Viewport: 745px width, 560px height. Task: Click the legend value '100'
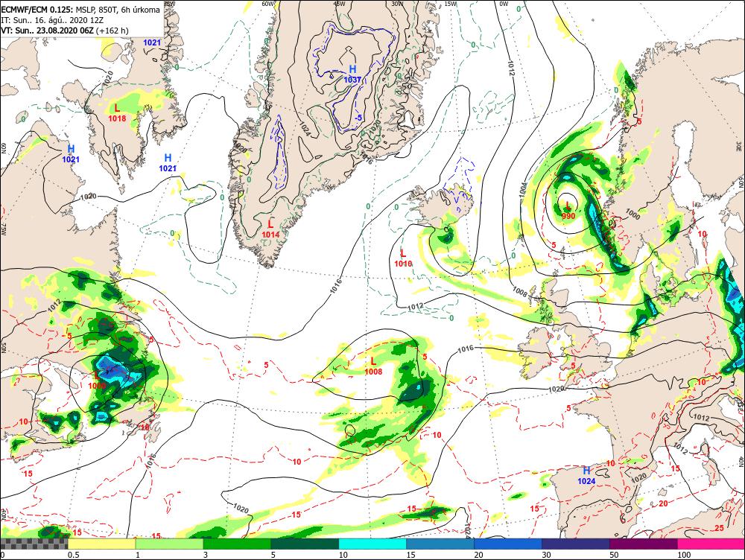pos(684,555)
